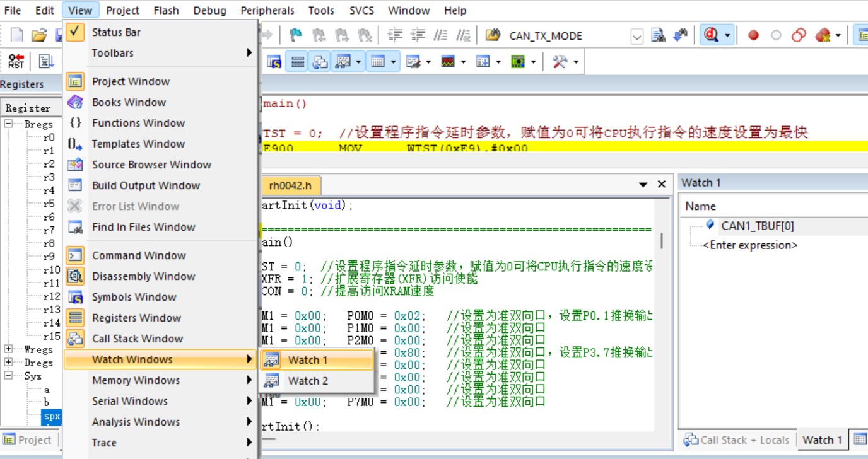Toggle the Start/Stop Debug Session icon

(712, 35)
